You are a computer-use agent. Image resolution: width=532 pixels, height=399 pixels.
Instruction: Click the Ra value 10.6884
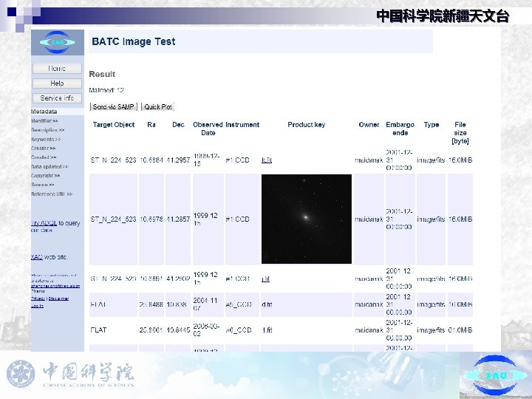click(x=151, y=160)
